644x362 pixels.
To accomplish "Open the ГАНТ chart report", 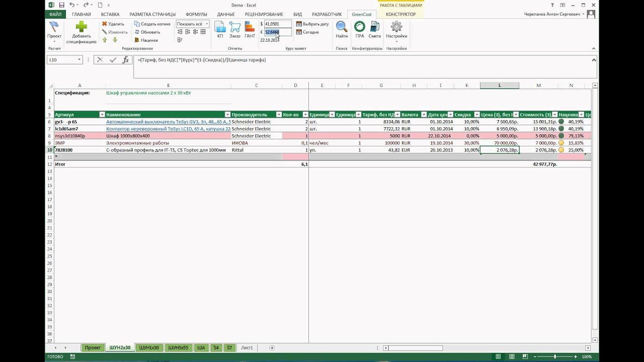I will tap(250, 30).
